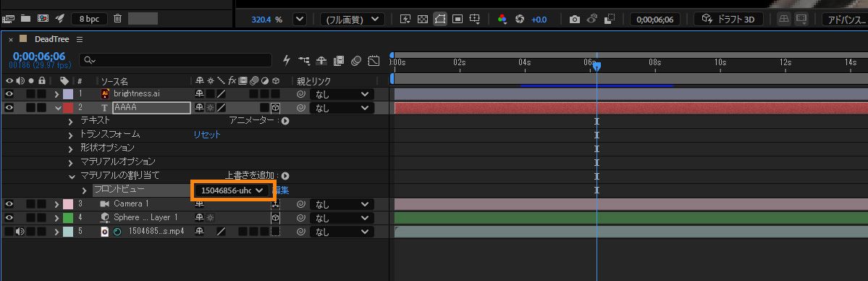This screenshot has height=281, width=868.
Task: Enable frame blending for timeline
Action: tap(339, 60)
